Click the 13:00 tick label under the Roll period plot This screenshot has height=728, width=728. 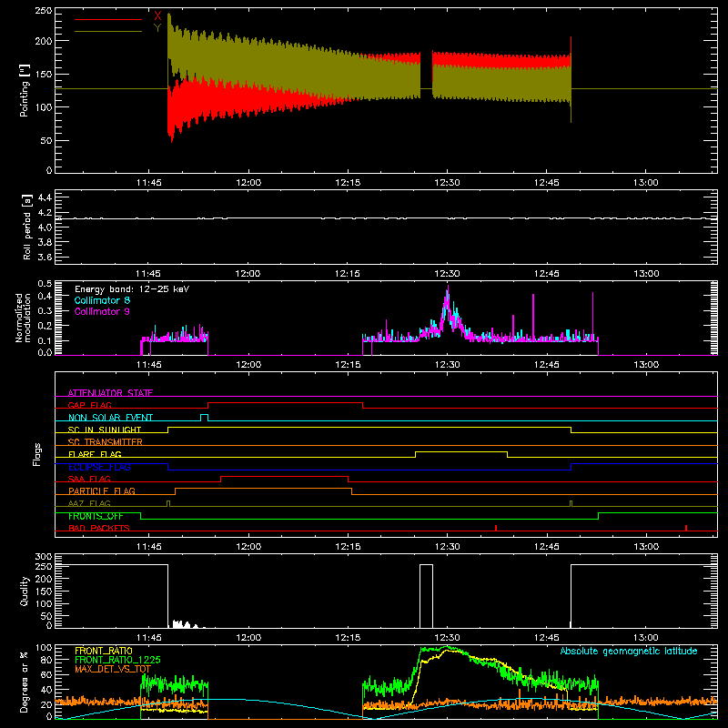coord(646,274)
